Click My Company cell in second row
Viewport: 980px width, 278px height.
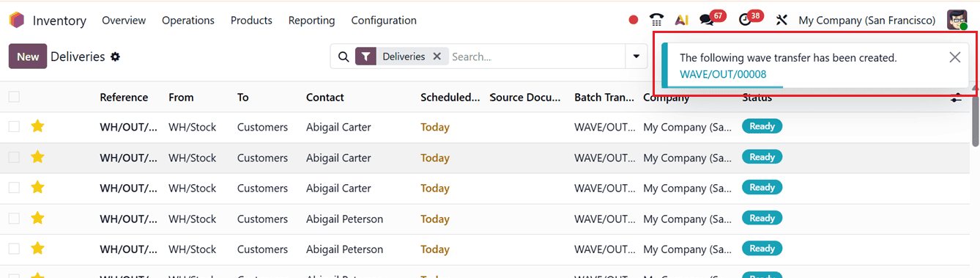pyautogui.click(x=687, y=158)
